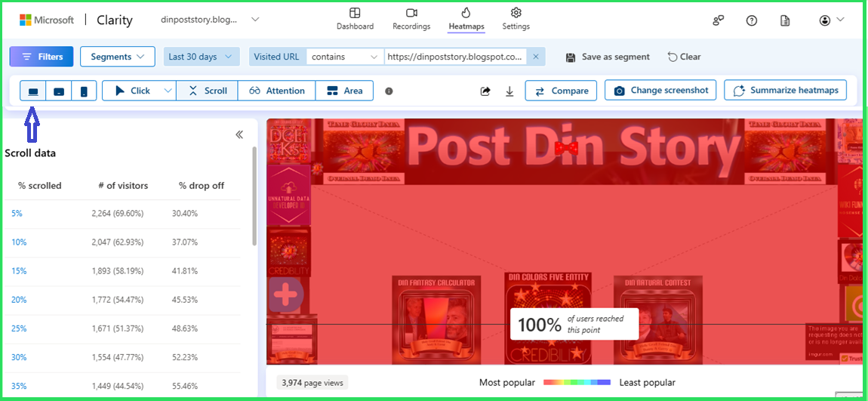Click the Post Din Story banner title

(574, 147)
